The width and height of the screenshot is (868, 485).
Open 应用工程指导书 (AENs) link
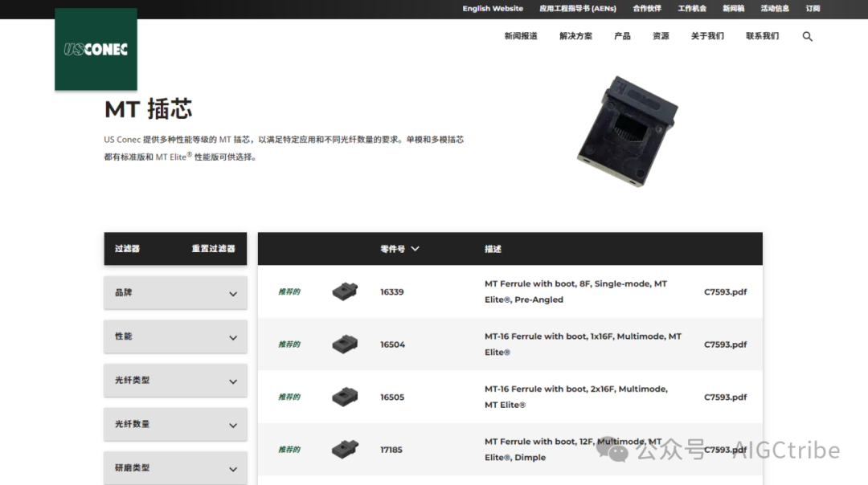[x=578, y=8]
